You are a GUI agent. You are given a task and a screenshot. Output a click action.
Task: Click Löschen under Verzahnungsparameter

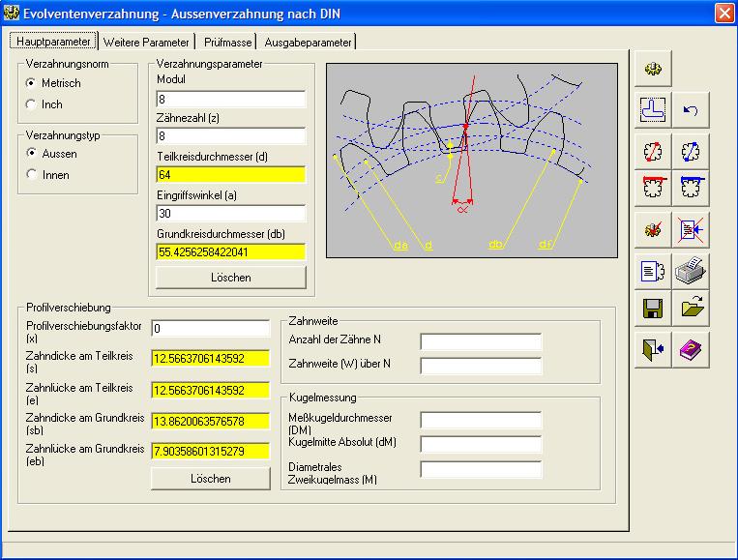tap(230, 278)
